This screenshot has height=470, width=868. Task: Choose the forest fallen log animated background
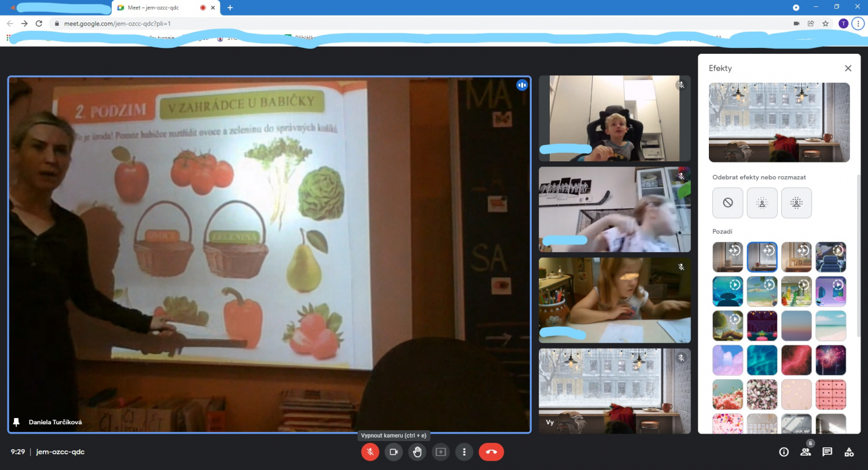[728, 326]
